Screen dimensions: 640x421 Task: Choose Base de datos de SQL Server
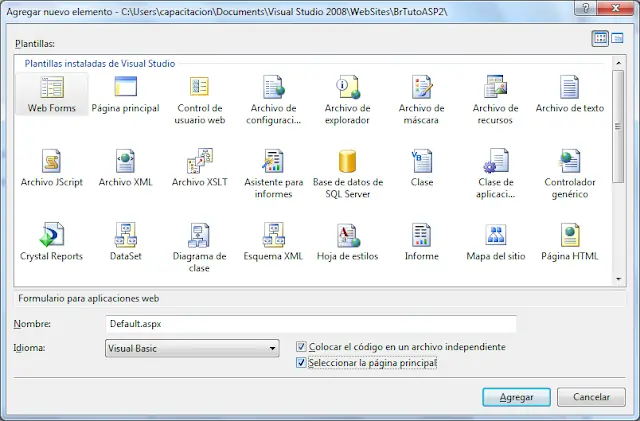pyautogui.click(x=347, y=174)
